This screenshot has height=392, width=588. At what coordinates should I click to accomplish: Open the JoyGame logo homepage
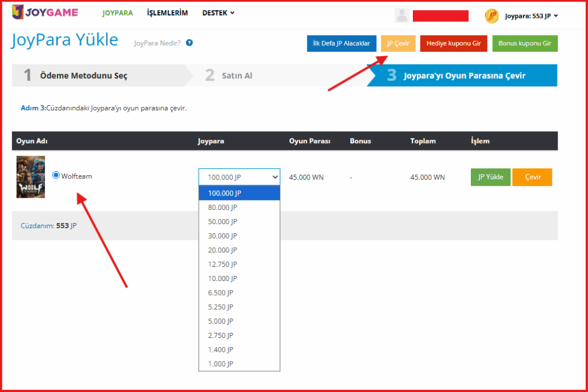click(45, 13)
